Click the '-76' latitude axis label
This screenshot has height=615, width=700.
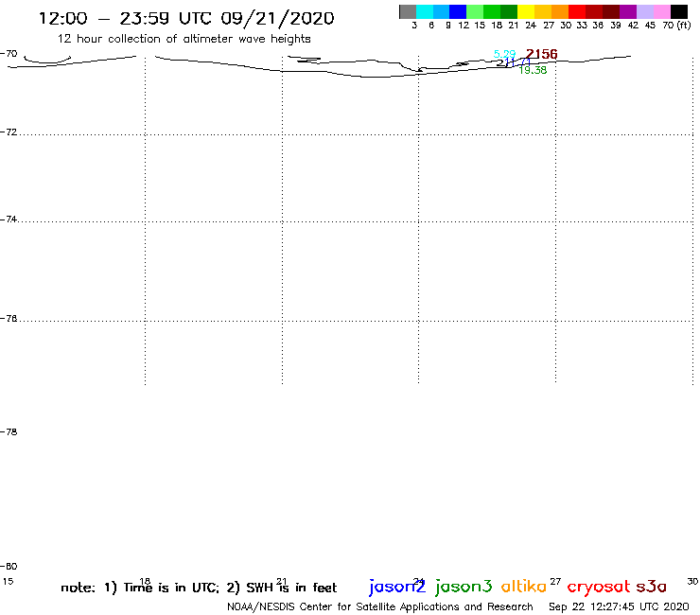coord(9,319)
